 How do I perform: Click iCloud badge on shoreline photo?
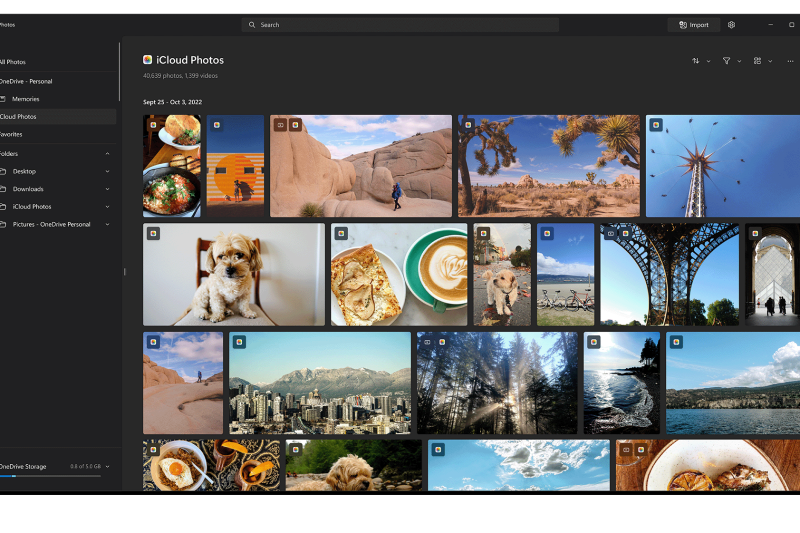[594, 342]
